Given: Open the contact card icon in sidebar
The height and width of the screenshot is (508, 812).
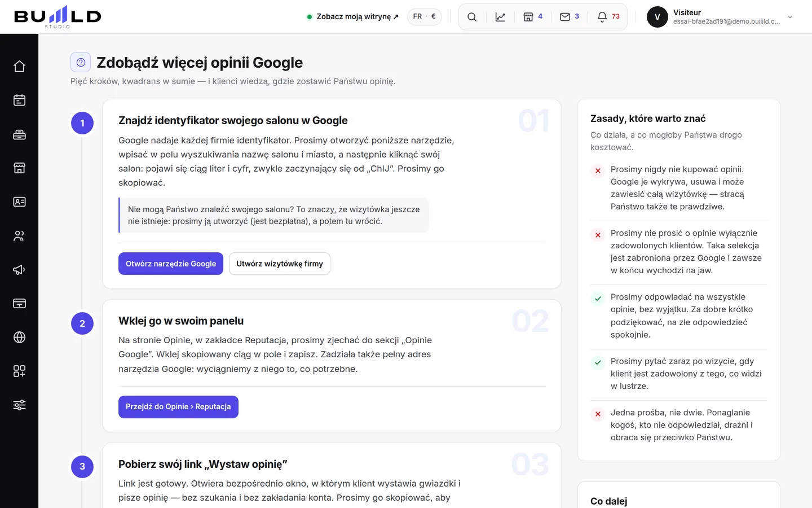Looking at the screenshot, I should click(x=19, y=202).
